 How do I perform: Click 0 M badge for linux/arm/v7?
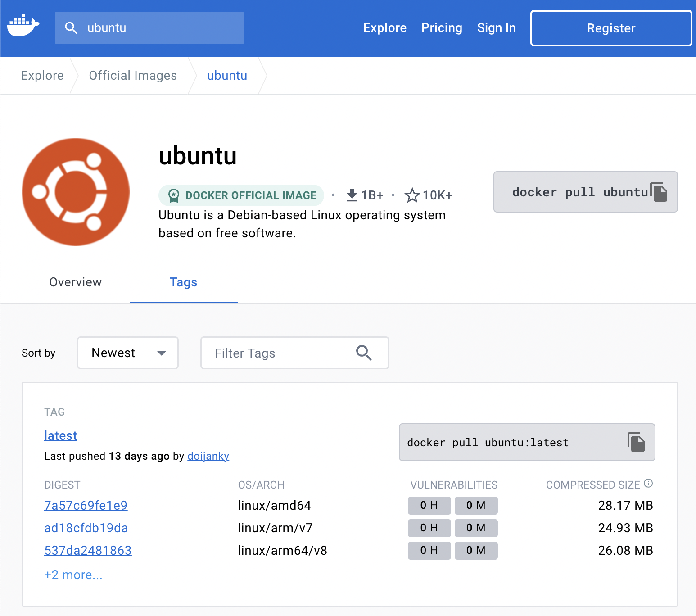click(x=476, y=528)
